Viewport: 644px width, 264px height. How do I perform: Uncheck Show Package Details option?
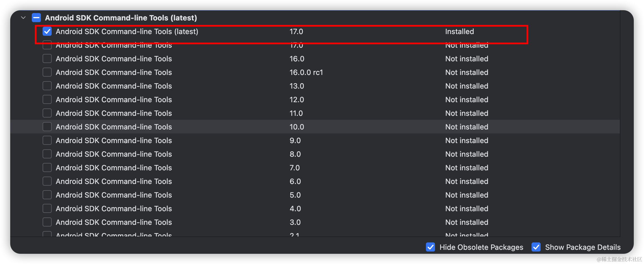tap(536, 247)
